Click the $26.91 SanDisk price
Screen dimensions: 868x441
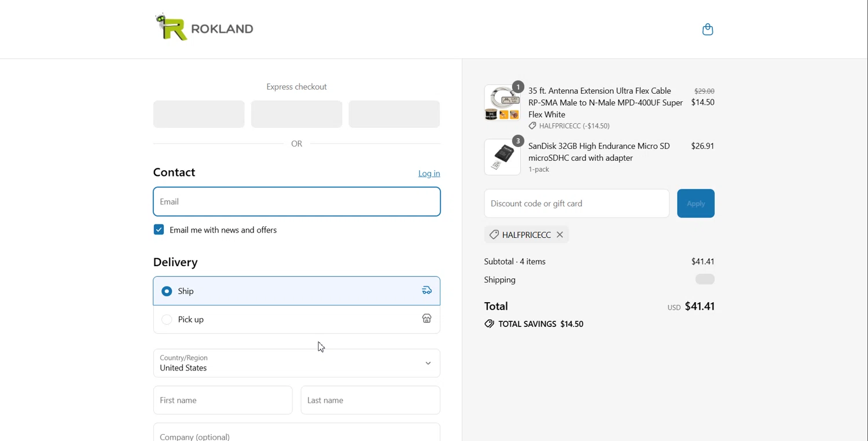pyautogui.click(x=703, y=146)
